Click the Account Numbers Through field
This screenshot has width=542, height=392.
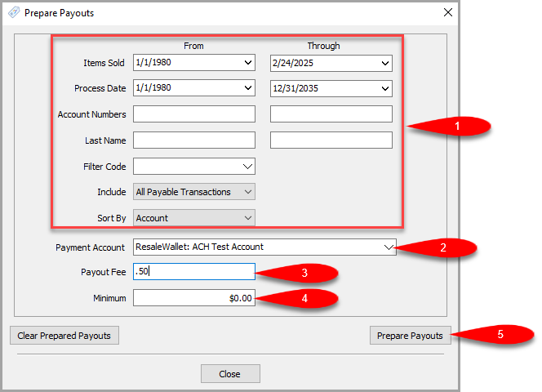[331, 114]
